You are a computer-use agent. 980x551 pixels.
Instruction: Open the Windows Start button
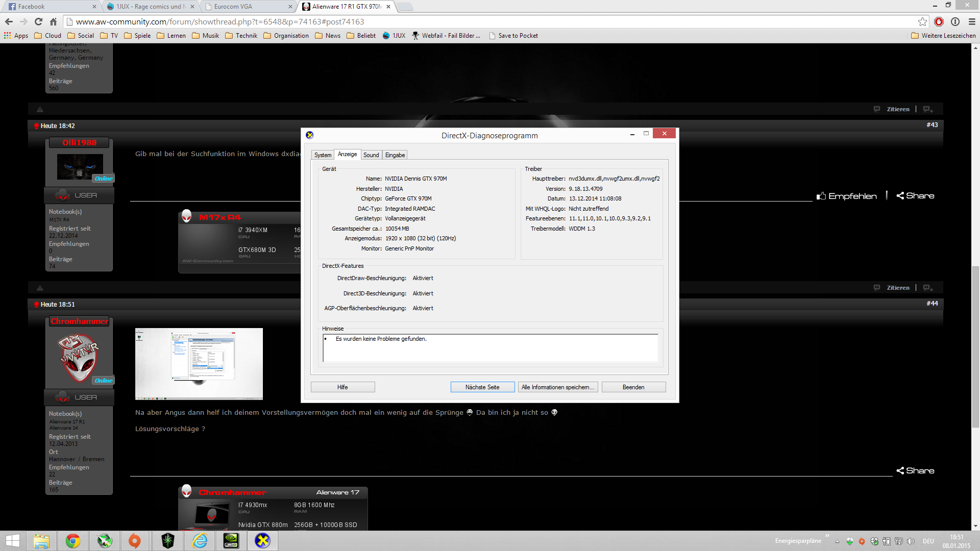click(x=13, y=541)
